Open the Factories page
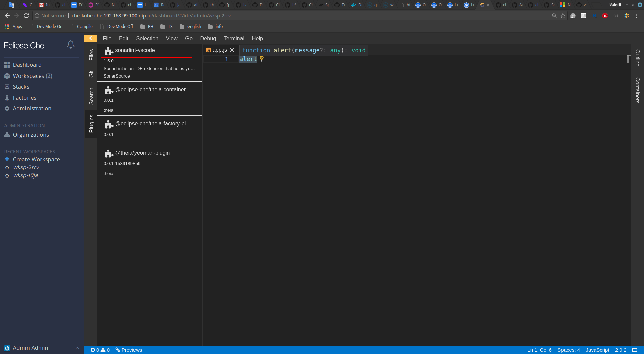 [24, 97]
